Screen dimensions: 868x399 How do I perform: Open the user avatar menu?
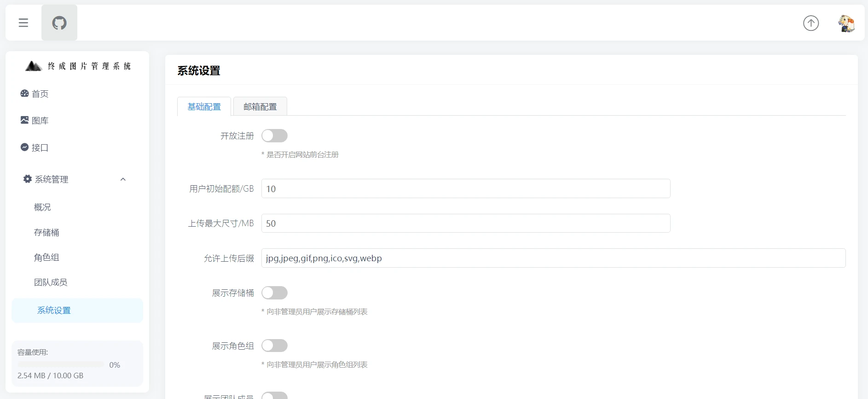coord(846,23)
